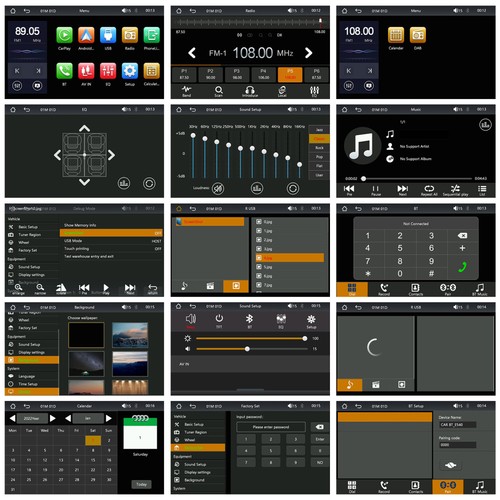The image size is (500, 500).
Task: Select the Rock equalizer preset
Action: pyautogui.click(x=319, y=148)
